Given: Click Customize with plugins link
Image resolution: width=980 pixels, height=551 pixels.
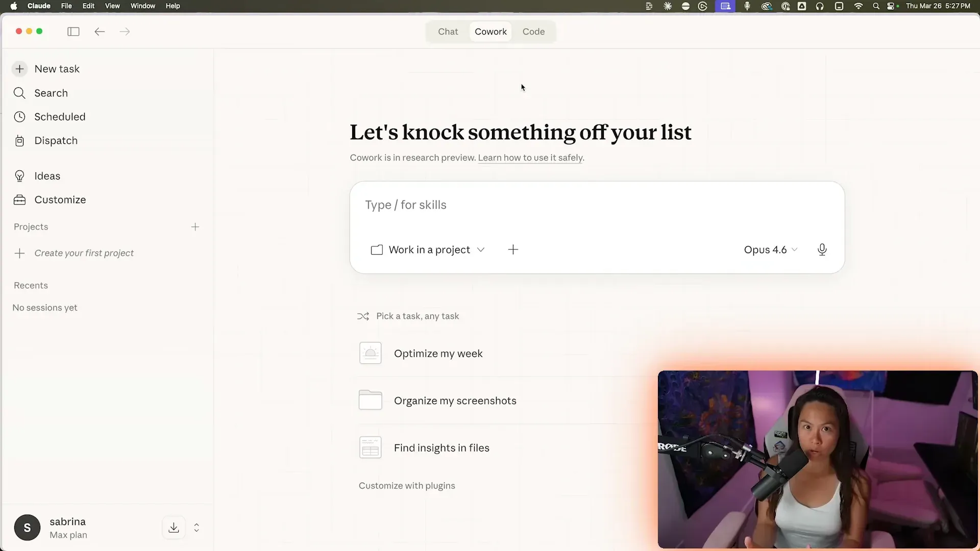Looking at the screenshot, I should click(407, 486).
